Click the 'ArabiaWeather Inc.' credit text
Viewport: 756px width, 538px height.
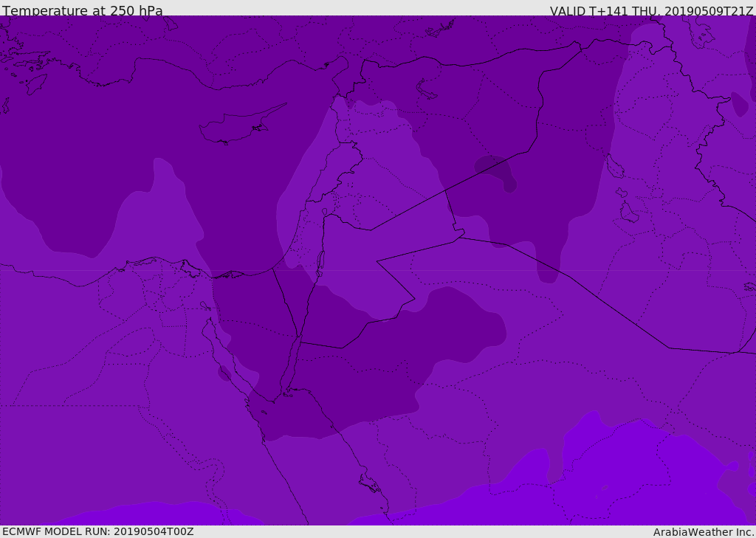tap(704, 532)
